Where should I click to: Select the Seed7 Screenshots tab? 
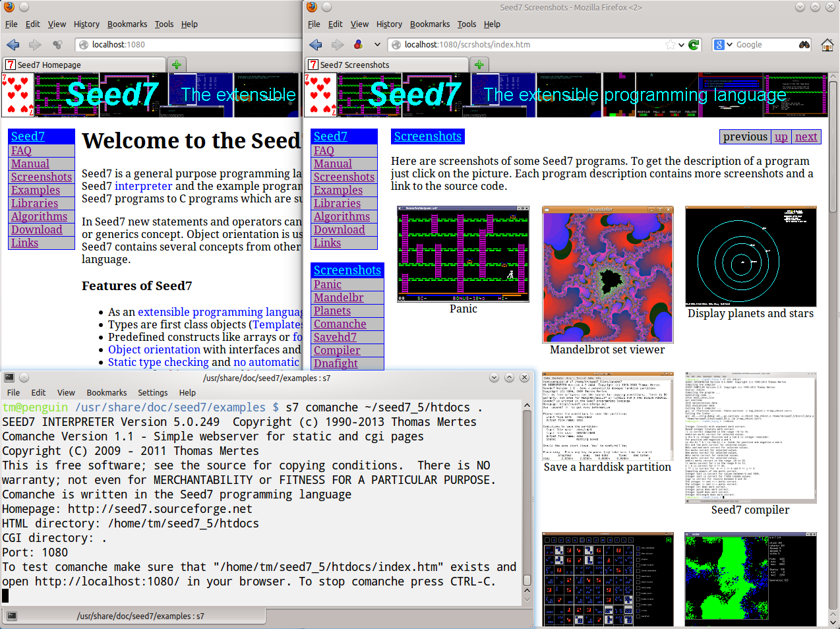click(x=387, y=65)
